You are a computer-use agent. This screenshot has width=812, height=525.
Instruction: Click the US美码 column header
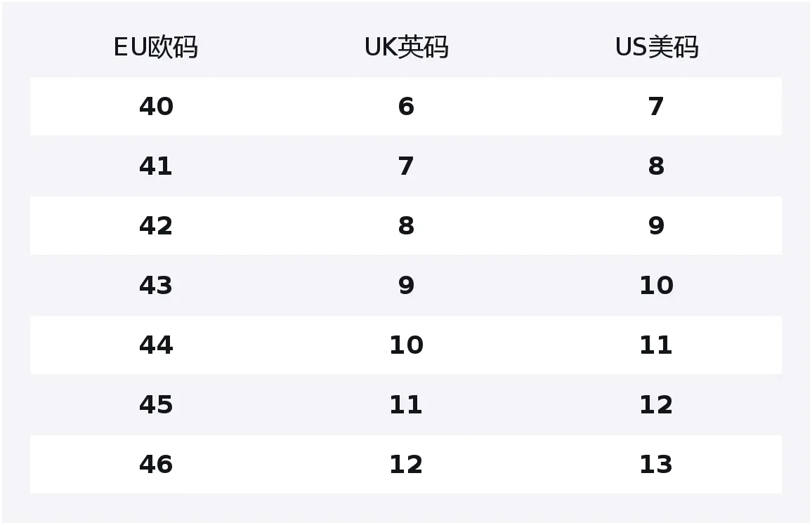657,47
